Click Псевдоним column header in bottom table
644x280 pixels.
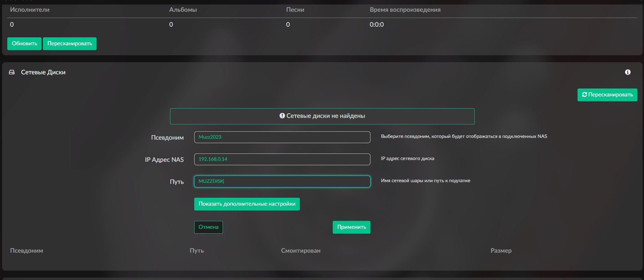(27, 251)
